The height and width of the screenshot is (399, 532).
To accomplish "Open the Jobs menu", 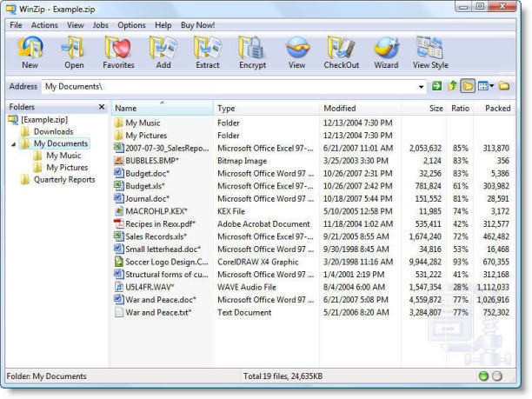I will point(101,25).
